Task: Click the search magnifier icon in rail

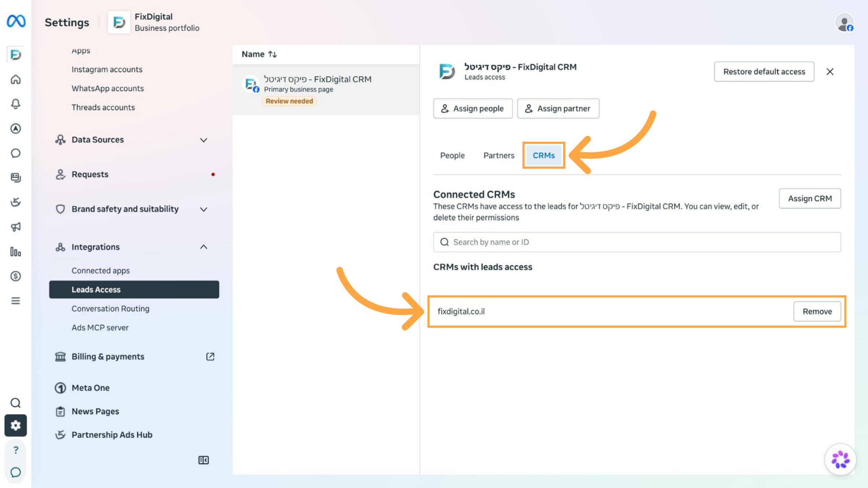Action: (16, 403)
